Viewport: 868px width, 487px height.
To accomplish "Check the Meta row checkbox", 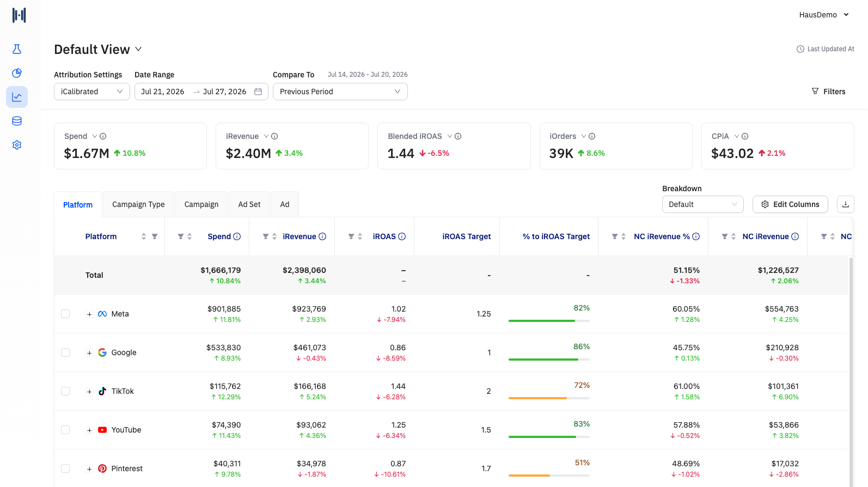I will [x=65, y=314].
